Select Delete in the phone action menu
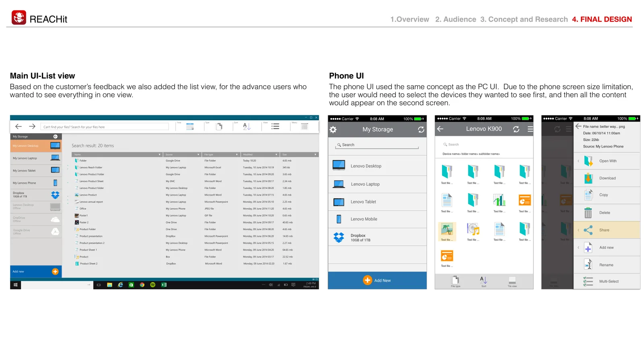Screen dimensions: 644x362 click(607, 213)
